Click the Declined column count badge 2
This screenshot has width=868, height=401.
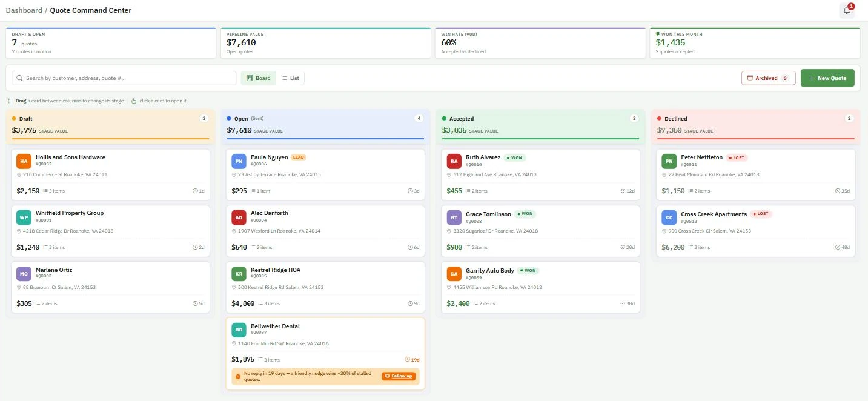coord(849,119)
